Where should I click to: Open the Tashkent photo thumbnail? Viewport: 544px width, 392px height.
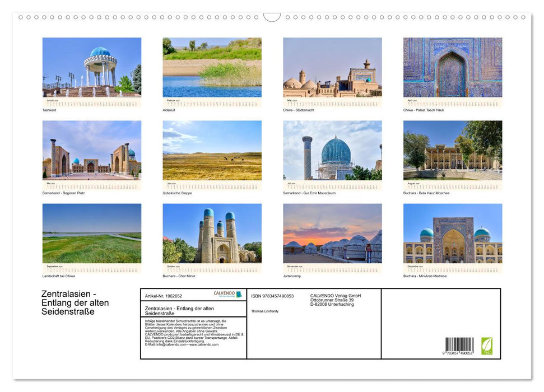[92, 67]
